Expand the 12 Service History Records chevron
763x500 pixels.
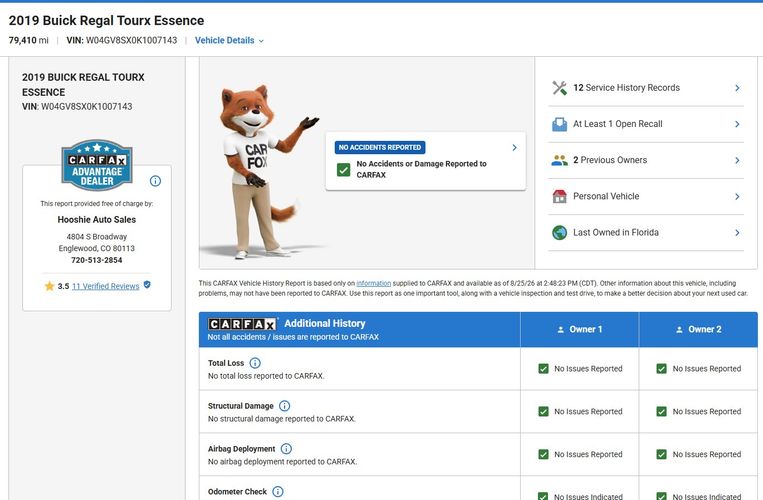tap(737, 88)
